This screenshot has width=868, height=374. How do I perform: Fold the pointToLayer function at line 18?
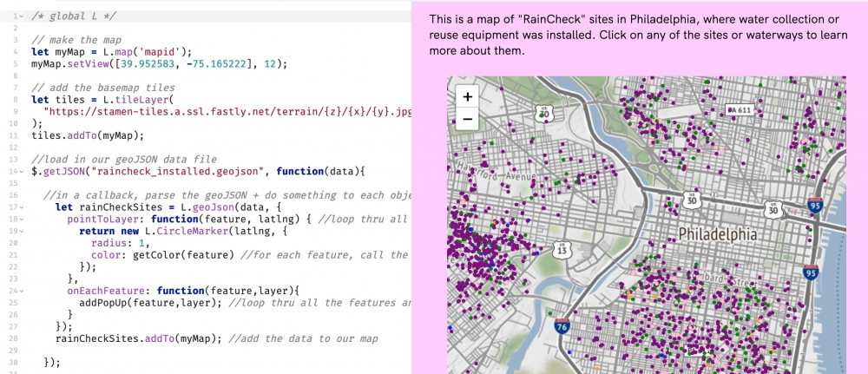(22, 220)
